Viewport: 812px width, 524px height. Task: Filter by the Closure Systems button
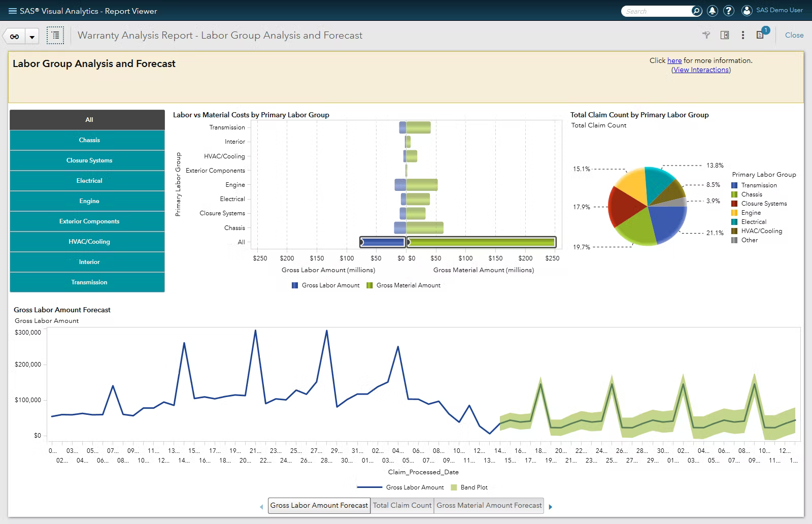coord(87,160)
